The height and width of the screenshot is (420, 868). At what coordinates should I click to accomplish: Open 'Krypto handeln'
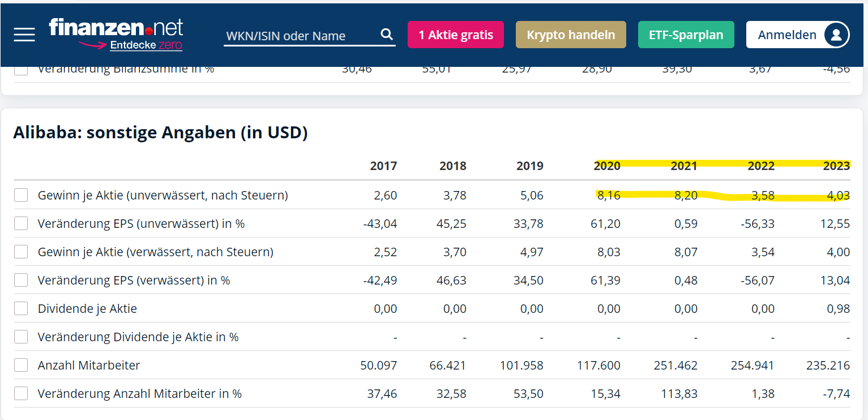(x=570, y=34)
